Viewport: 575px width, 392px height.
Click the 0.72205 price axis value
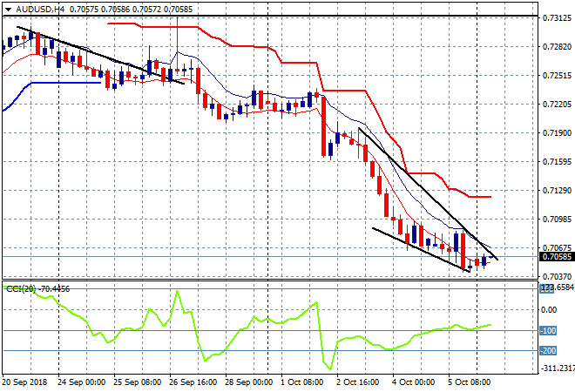point(557,105)
